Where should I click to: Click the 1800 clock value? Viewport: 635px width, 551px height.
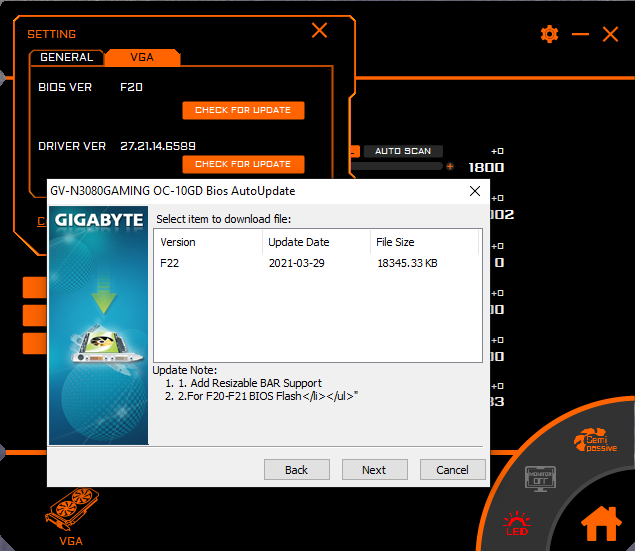tap(486, 168)
